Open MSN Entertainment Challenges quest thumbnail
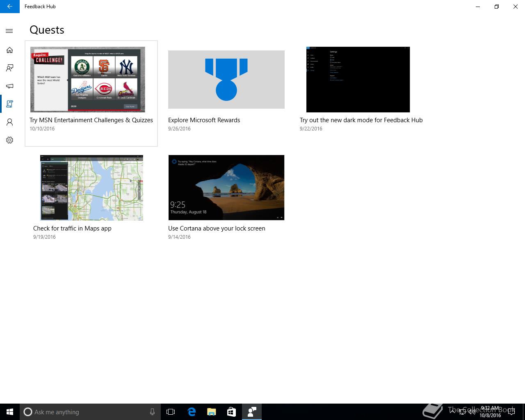The height and width of the screenshot is (420, 525). point(88,79)
